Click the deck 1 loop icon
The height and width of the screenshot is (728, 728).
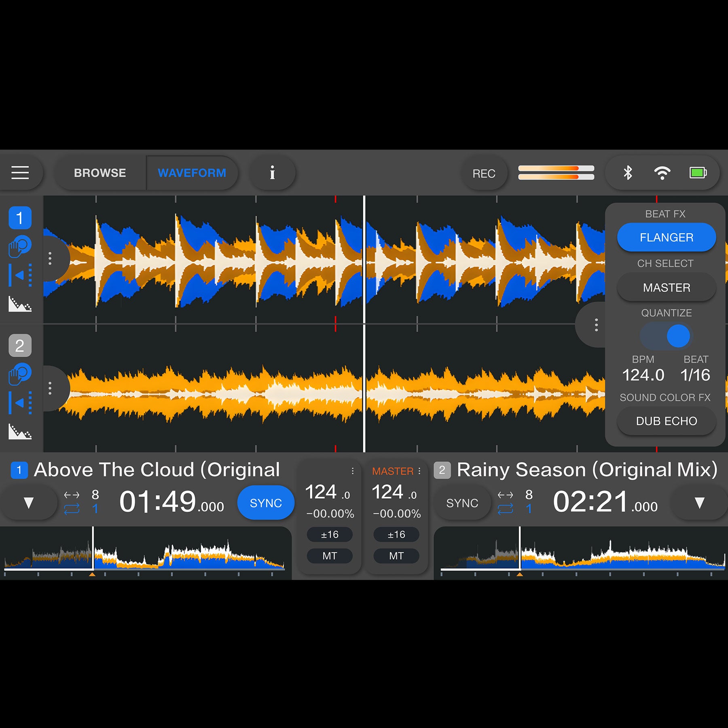[x=72, y=508]
